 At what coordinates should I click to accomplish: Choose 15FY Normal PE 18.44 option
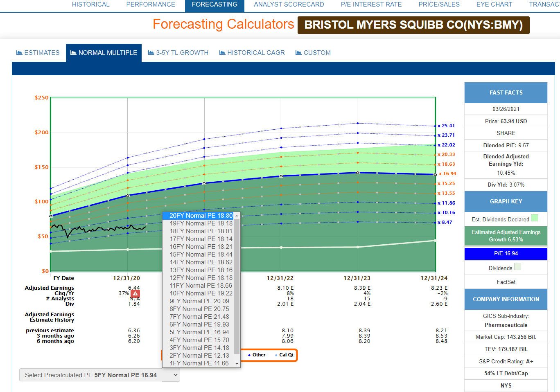[x=199, y=255]
